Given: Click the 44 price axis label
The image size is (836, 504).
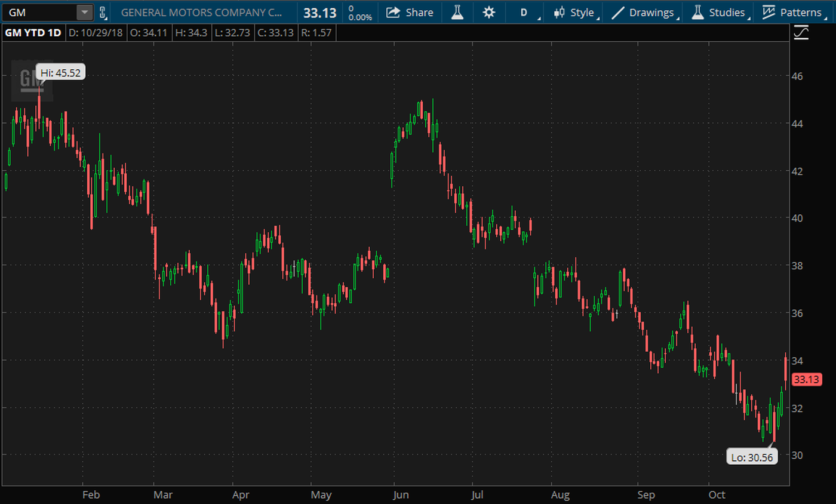Looking at the screenshot, I should click(797, 124).
